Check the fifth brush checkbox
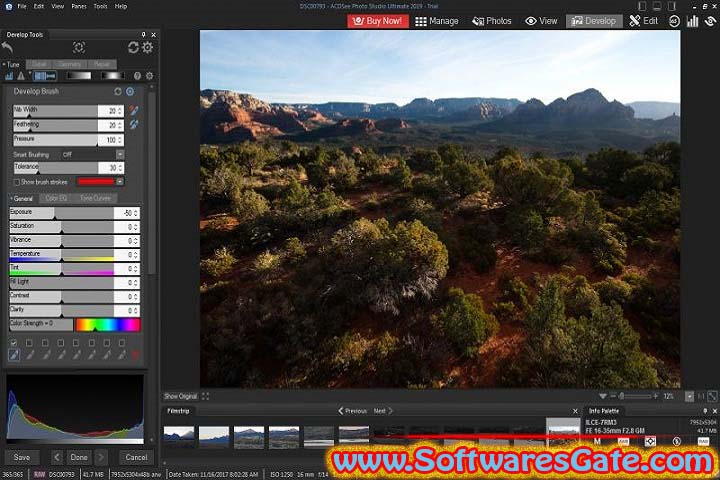720x480 pixels. tap(76, 343)
